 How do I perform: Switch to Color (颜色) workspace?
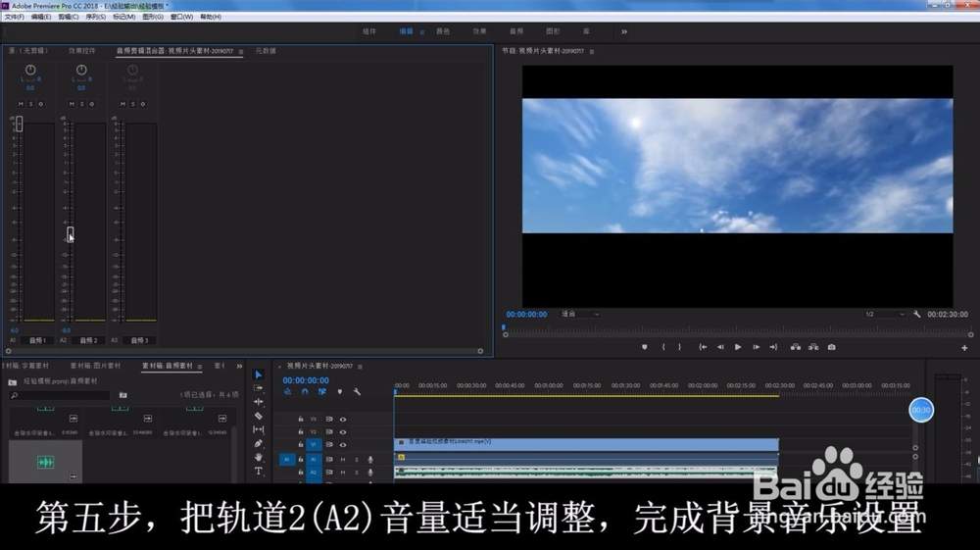(443, 31)
